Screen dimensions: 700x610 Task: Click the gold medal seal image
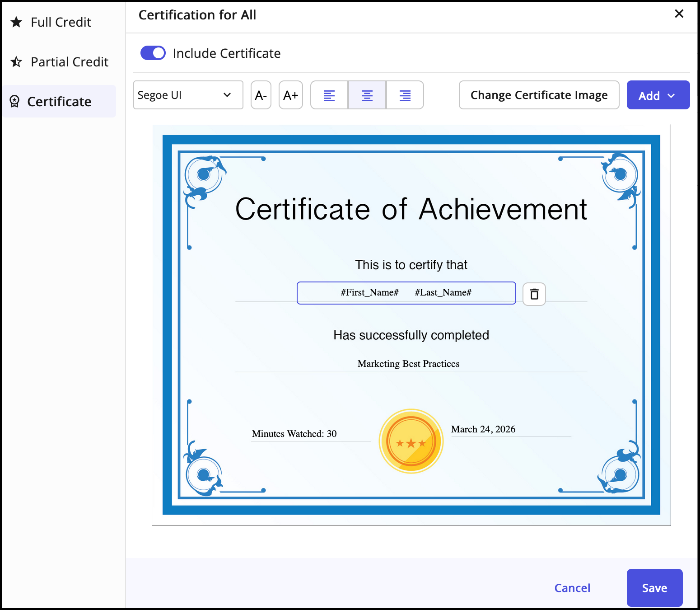(x=411, y=441)
